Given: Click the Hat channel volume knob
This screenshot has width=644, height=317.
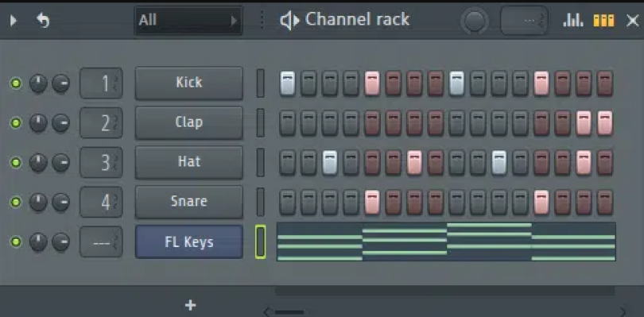Looking at the screenshot, I should click(x=60, y=163).
